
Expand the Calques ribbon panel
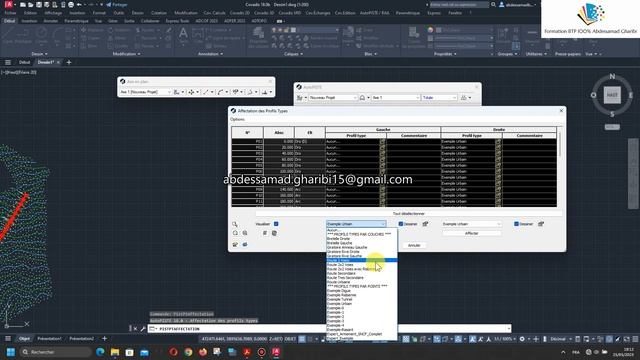[293, 54]
